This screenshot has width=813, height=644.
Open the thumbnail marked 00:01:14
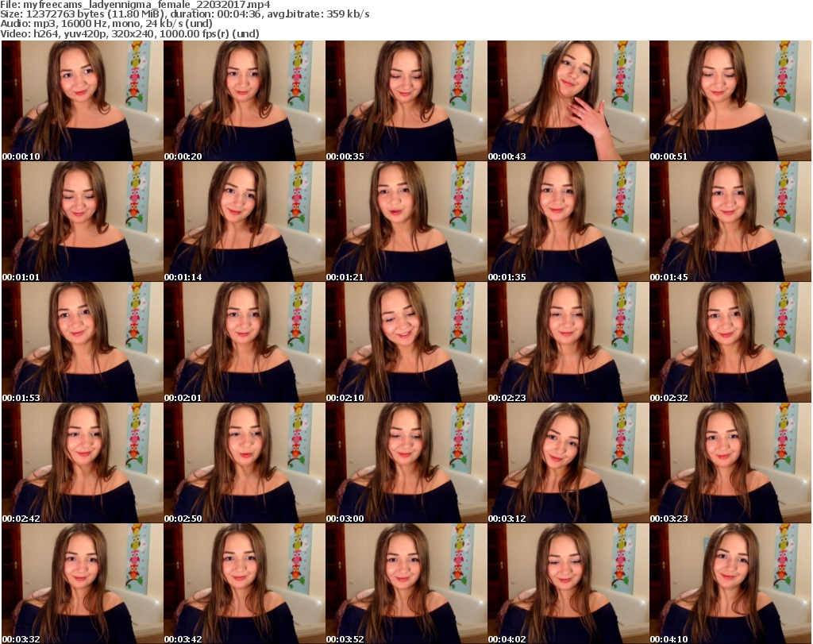click(x=245, y=222)
